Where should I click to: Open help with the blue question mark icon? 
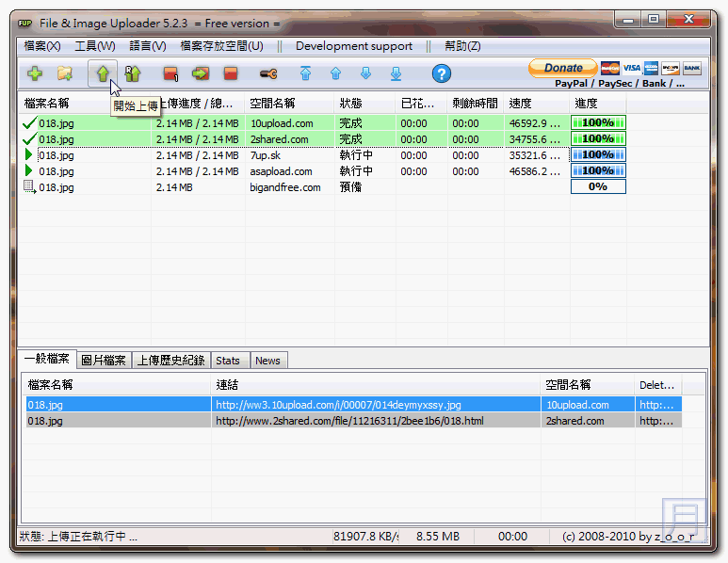442,73
